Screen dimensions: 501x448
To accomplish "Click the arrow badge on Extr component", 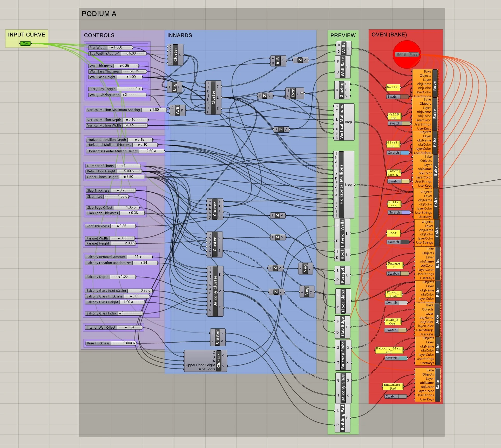I will (x=302, y=93).
